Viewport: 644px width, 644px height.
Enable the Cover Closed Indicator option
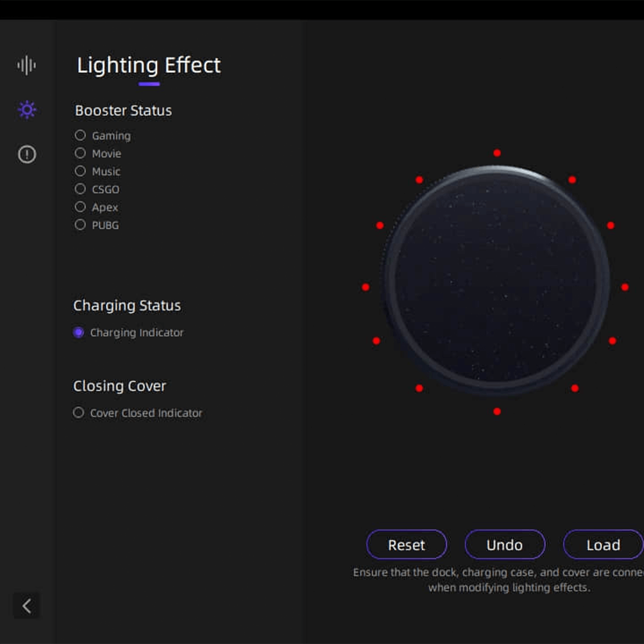[79, 413]
